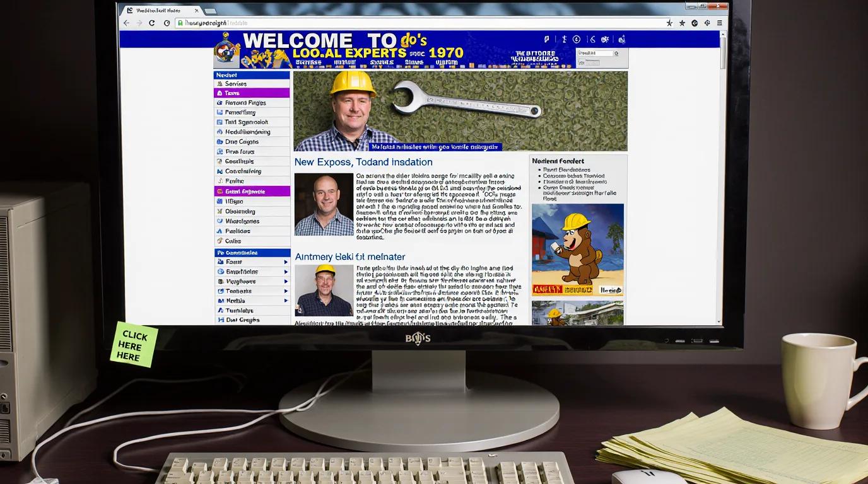The height and width of the screenshot is (484, 868).
Task: Open the monkey mascot advertisement image
Action: (578, 250)
